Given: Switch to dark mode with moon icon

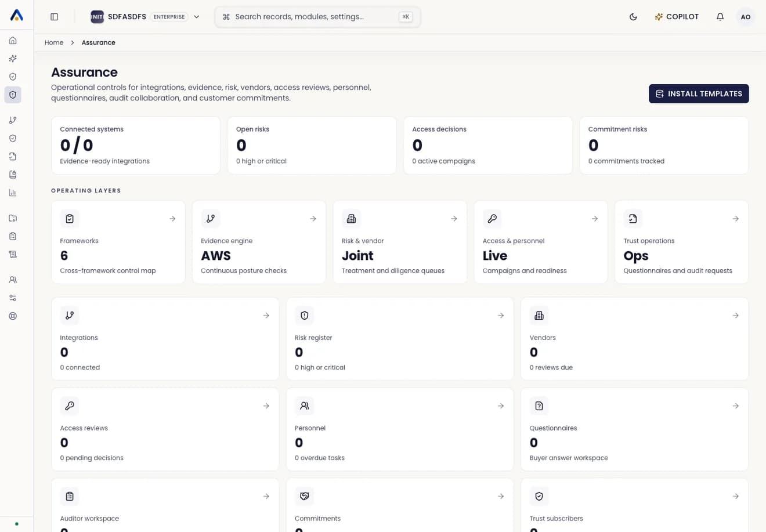Looking at the screenshot, I should (633, 17).
